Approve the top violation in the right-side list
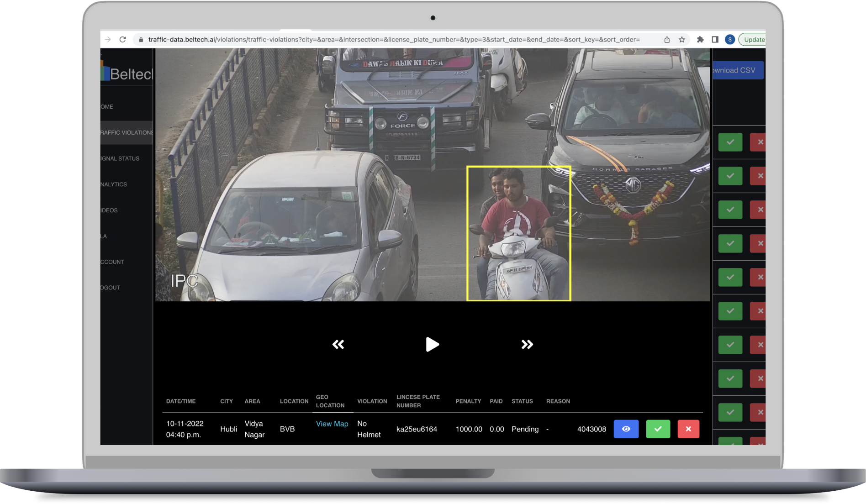 (x=730, y=142)
